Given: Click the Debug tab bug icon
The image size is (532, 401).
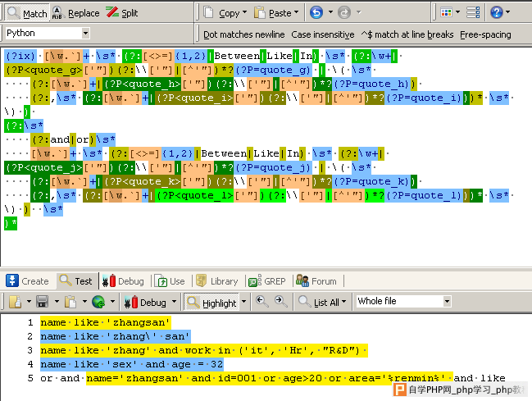Looking at the screenshot, I should [x=109, y=280].
